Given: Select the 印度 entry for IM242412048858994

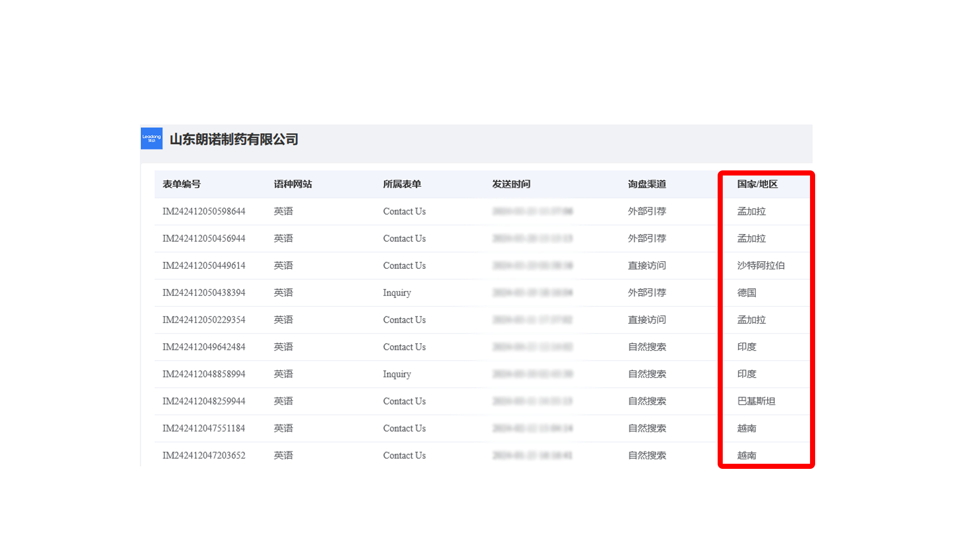Looking at the screenshot, I should [747, 374].
